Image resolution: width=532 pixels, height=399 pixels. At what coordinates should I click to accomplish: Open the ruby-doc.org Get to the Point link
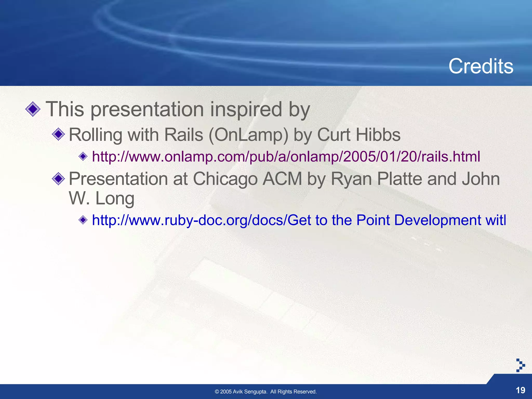point(299,220)
